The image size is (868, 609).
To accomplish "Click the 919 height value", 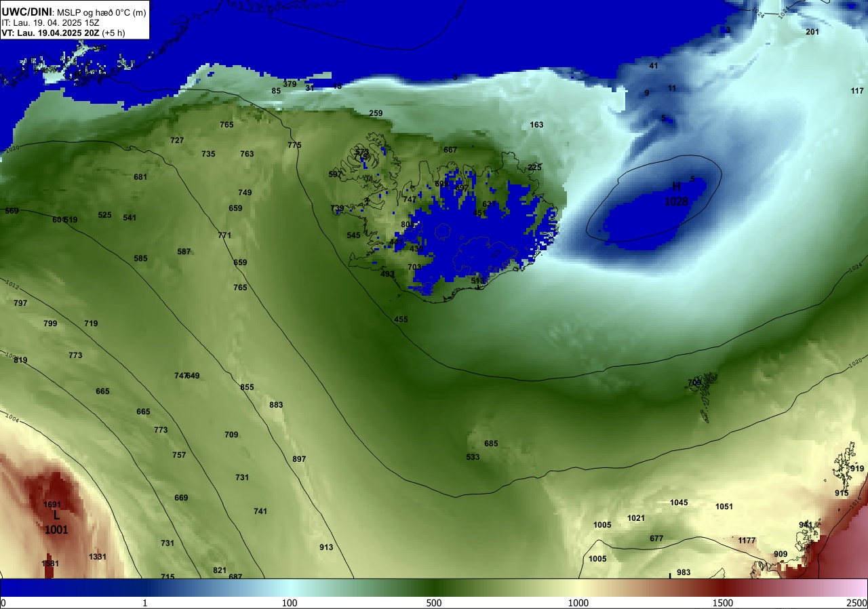I will coord(857,469).
